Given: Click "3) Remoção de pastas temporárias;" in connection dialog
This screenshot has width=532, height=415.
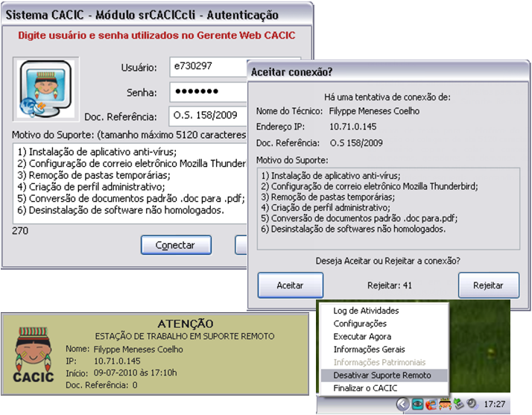Looking at the screenshot, I should tap(328, 197).
